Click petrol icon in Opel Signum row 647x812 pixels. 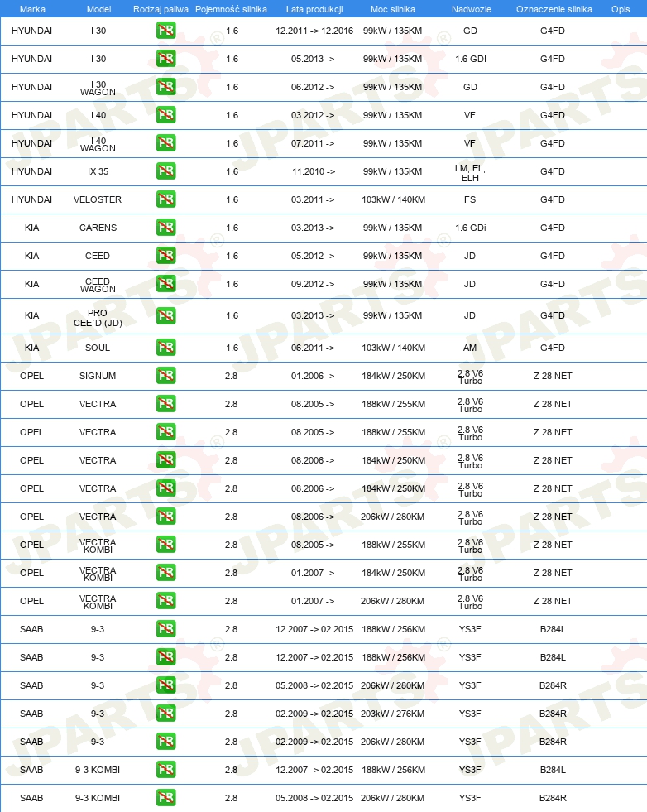[x=166, y=376]
